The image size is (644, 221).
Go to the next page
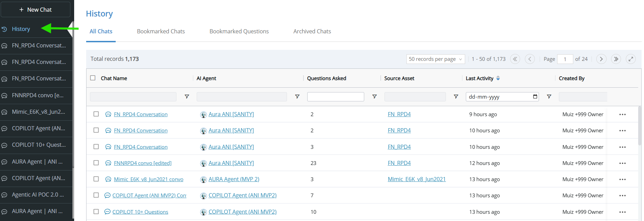[601, 59]
